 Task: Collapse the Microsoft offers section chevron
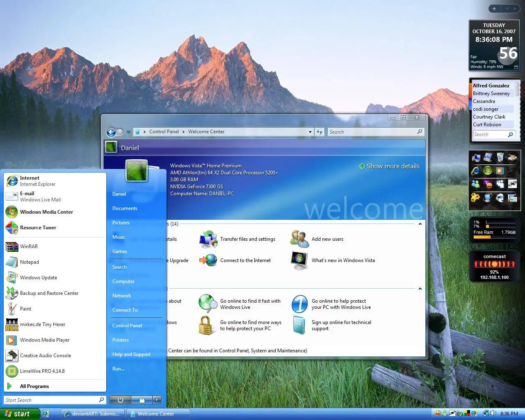420,289
